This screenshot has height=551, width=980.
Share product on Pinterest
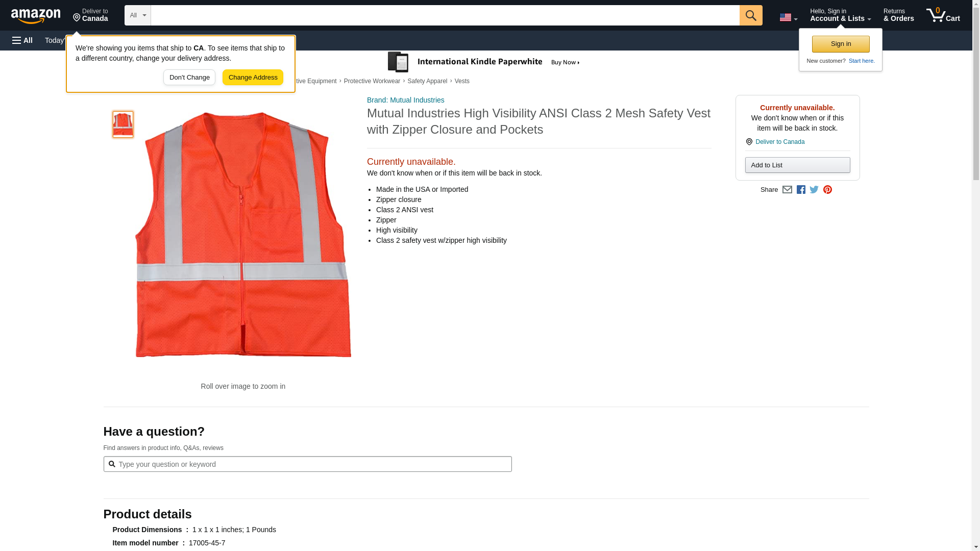point(827,190)
